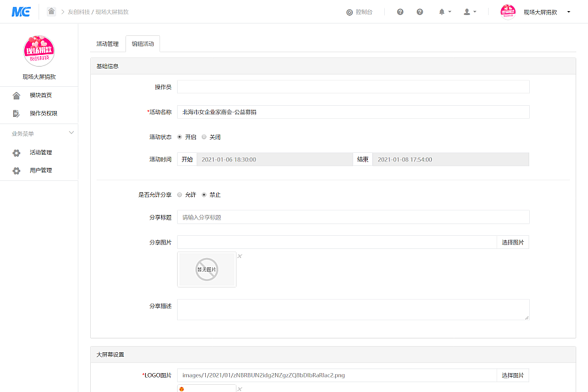Click the 结束 time field
The height and width of the screenshot is (392, 588).
pyautogui.click(x=451, y=159)
